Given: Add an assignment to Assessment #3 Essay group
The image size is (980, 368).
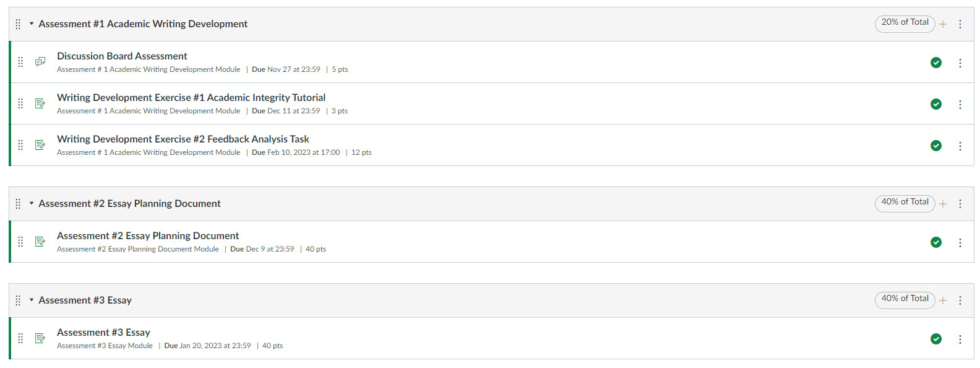Looking at the screenshot, I should (x=943, y=300).
